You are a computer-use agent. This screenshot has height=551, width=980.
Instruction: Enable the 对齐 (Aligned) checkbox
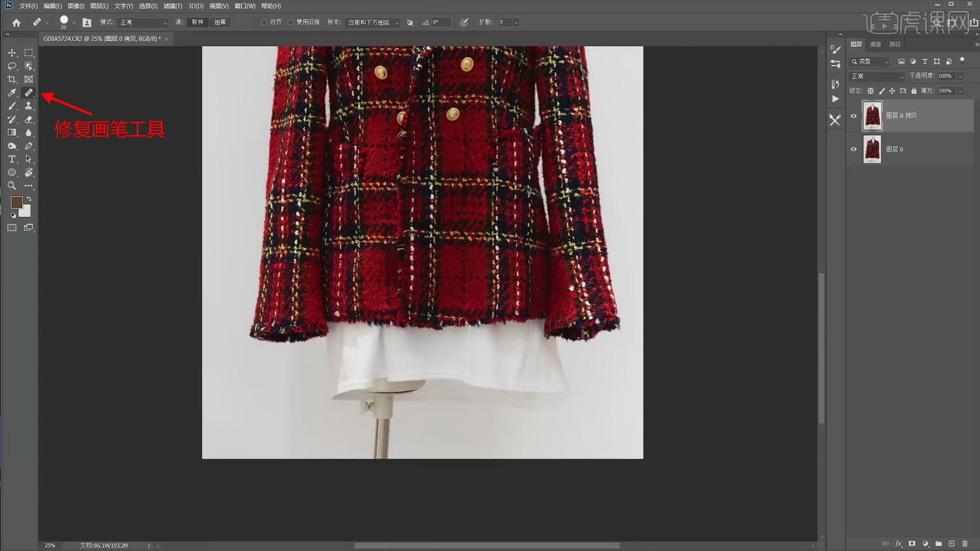[x=264, y=22]
